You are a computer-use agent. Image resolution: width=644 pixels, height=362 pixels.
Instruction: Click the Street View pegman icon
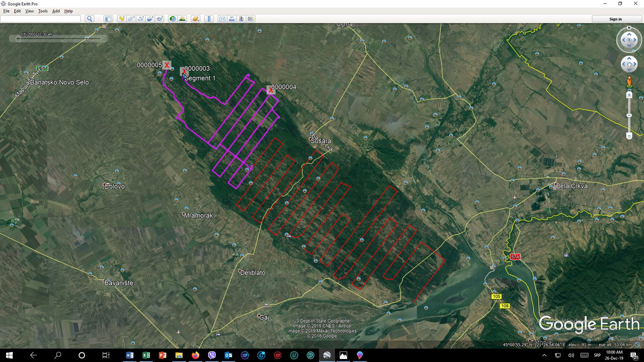[x=629, y=81]
